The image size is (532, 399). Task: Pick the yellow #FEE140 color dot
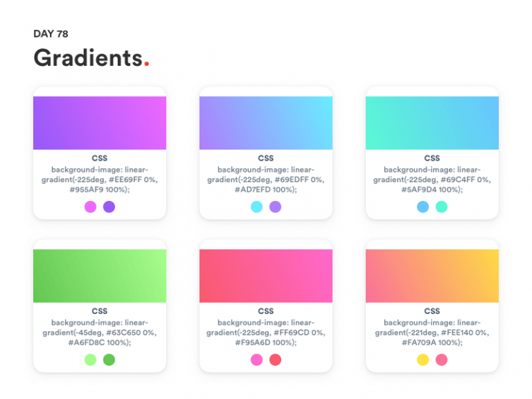[x=423, y=360]
